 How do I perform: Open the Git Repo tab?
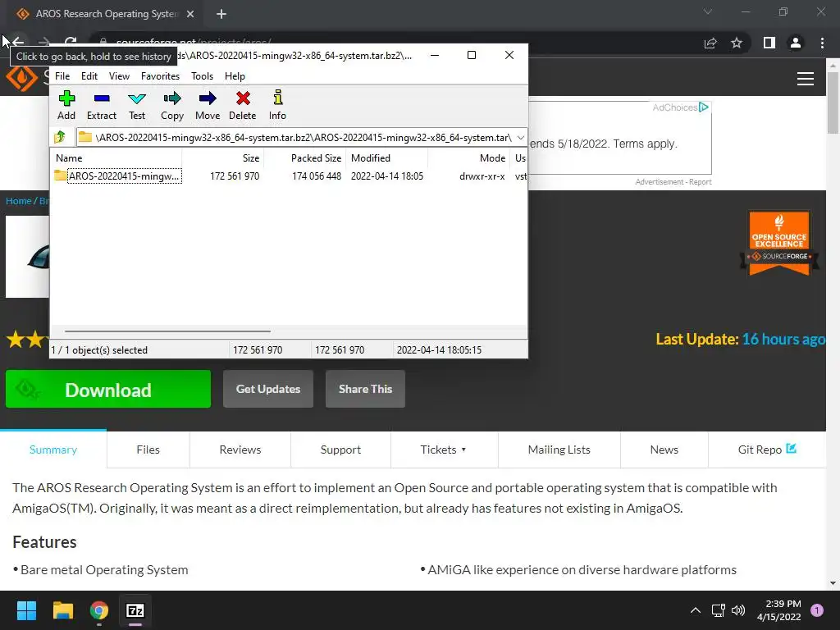(x=767, y=450)
